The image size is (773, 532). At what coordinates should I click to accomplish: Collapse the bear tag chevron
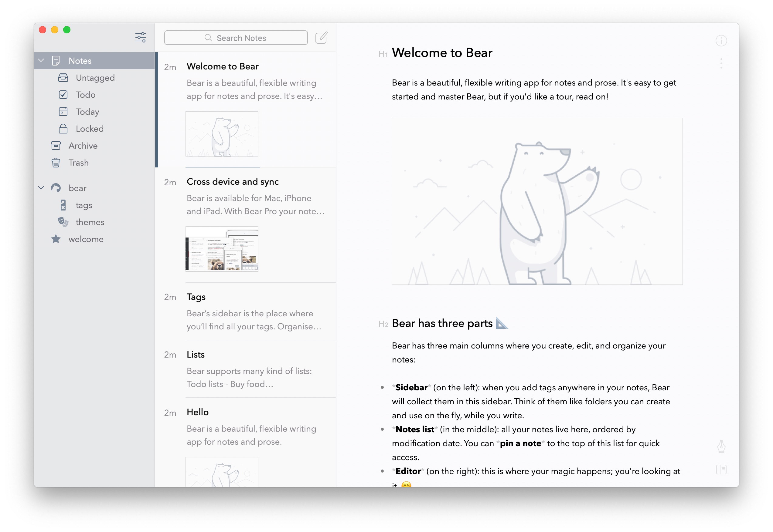41,188
